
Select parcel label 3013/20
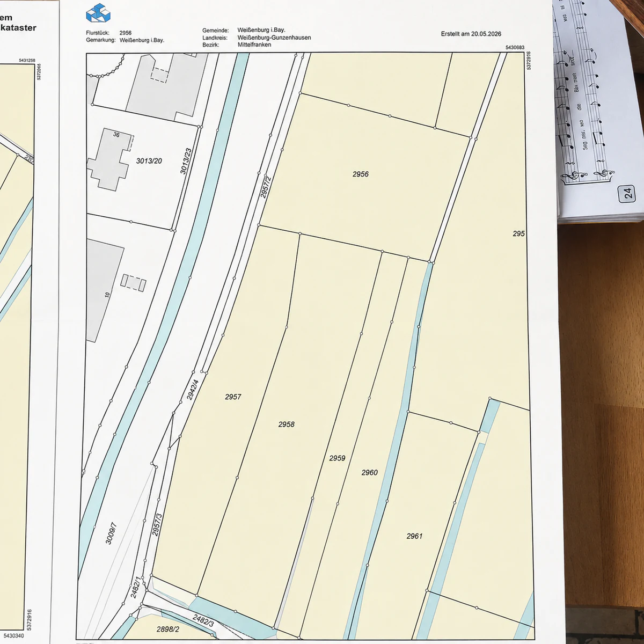[x=149, y=160]
